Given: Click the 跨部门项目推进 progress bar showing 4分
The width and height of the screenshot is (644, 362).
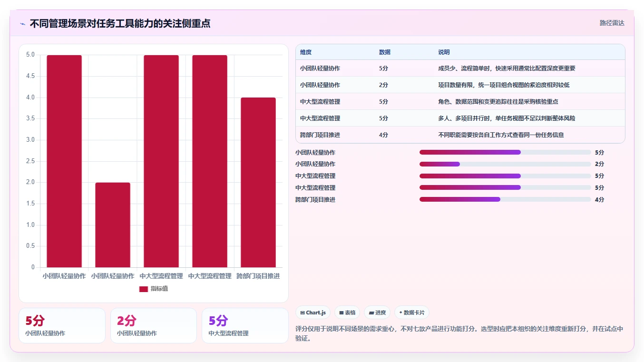Looking at the screenshot, I should 505,199.
